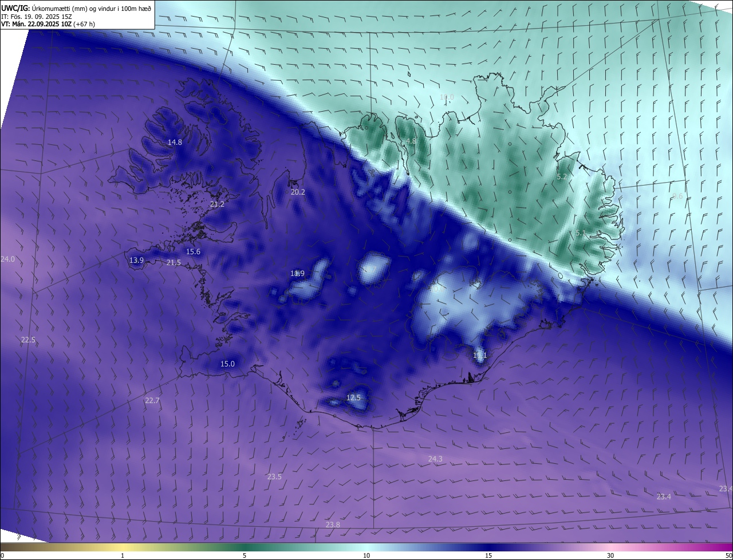
Task: Click the 24.0 value at the map edge
Action: pos(7,259)
